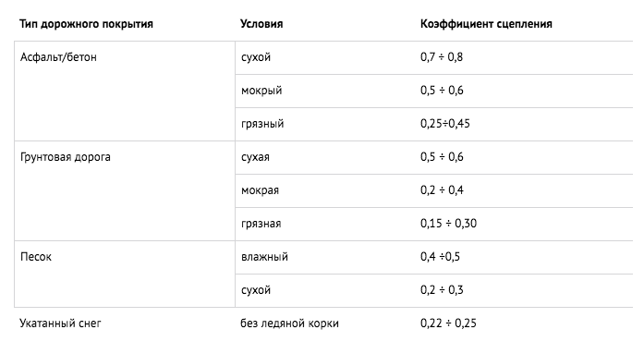The width and height of the screenshot is (644, 354).
Task: Click the 'Тип дорожного покрытия' column header
Action: pyautogui.click(x=86, y=24)
